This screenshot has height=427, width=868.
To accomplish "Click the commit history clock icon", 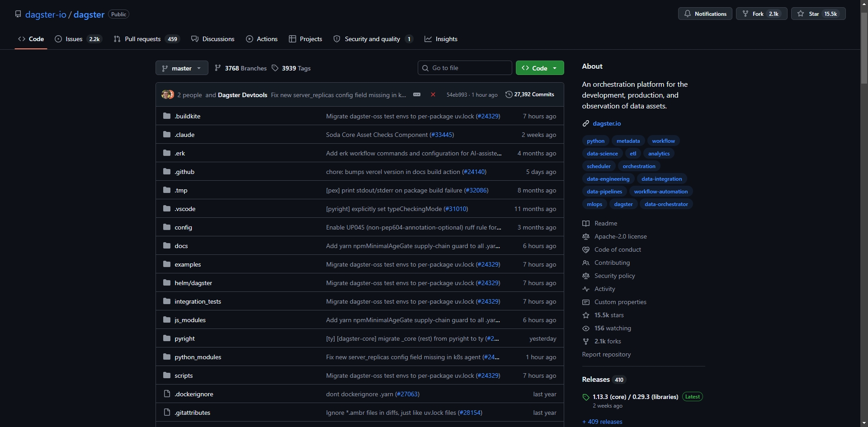I will click(x=509, y=94).
